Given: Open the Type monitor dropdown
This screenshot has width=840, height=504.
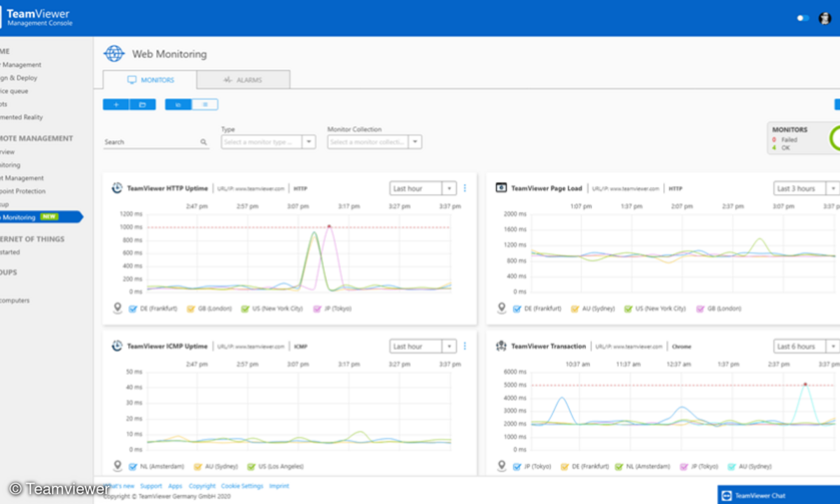Looking at the screenshot, I should pos(268,142).
